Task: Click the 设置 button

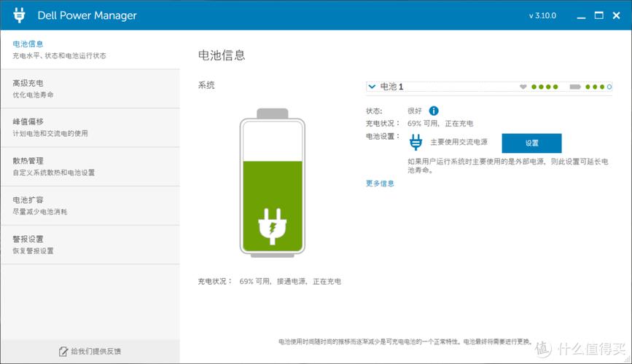Action: (531, 143)
